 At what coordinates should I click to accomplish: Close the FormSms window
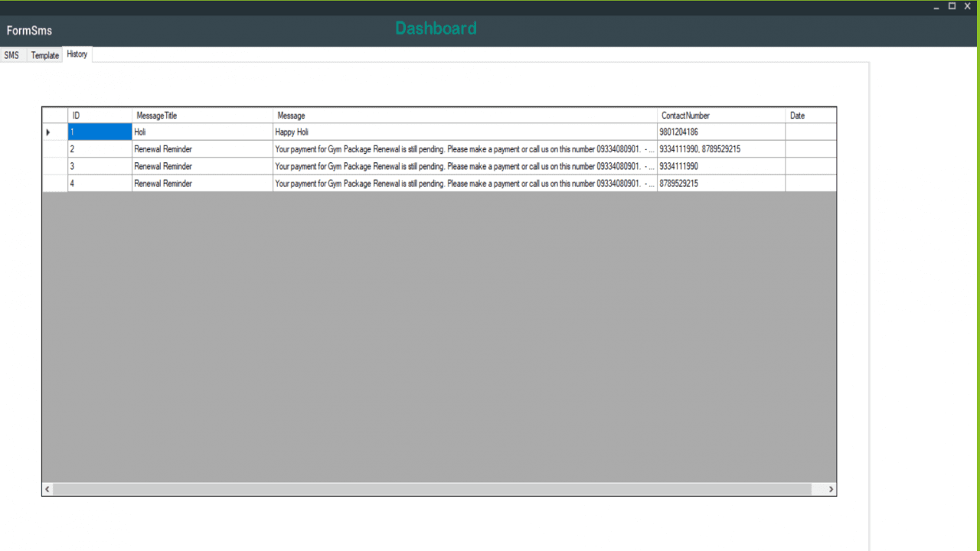click(x=968, y=6)
